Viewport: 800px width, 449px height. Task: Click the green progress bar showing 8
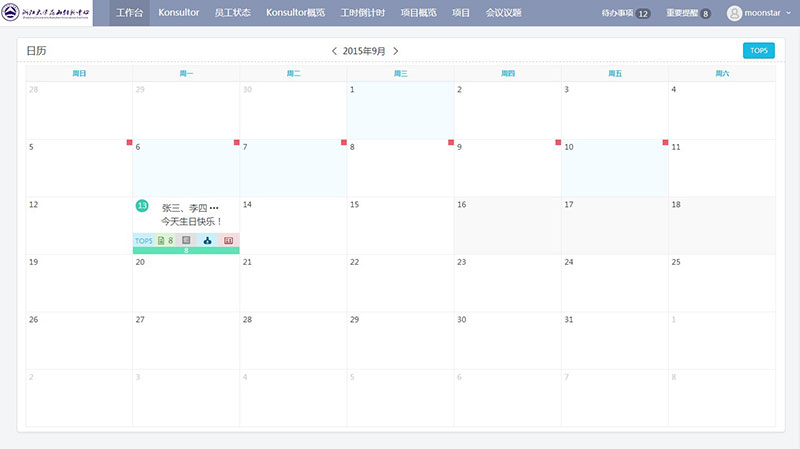186,250
